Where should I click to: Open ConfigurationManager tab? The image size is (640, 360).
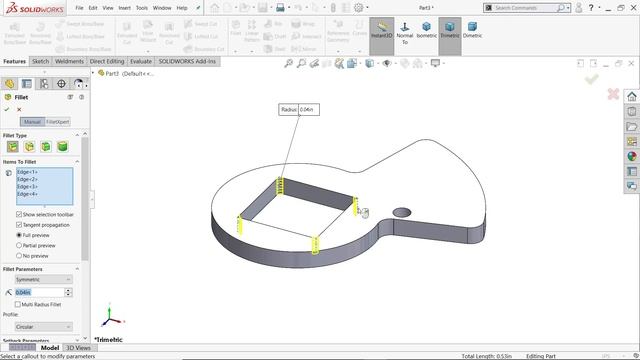[44, 84]
